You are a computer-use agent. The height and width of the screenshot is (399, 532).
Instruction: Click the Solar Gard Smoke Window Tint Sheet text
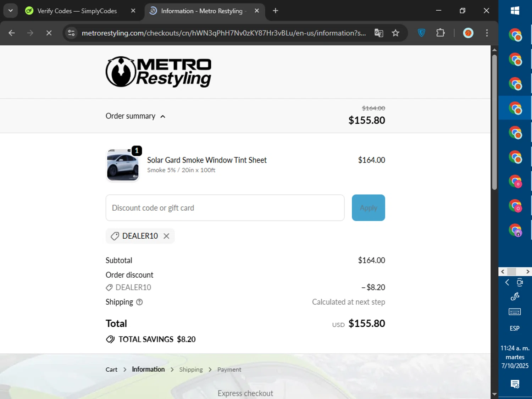[x=207, y=160]
